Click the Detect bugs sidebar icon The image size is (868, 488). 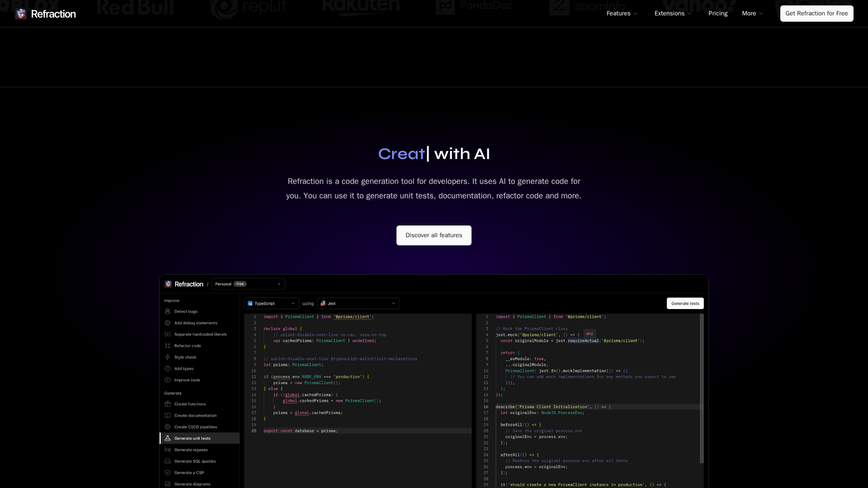point(168,311)
